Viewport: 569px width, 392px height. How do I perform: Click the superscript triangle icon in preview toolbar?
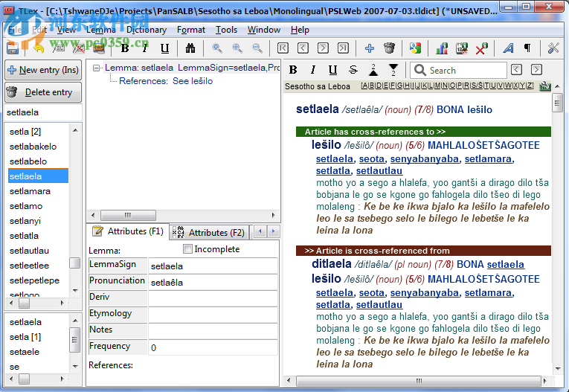(x=374, y=70)
